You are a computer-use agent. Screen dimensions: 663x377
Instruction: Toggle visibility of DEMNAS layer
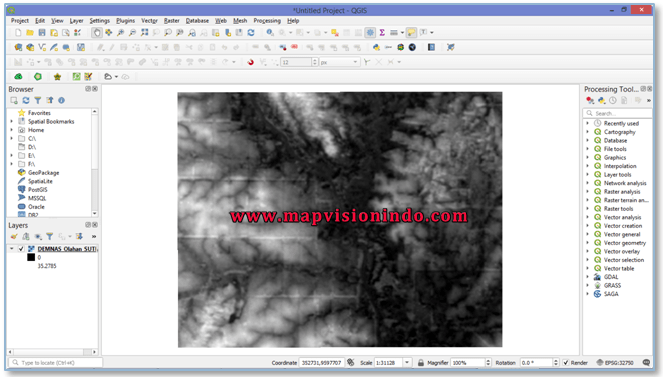coord(21,249)
